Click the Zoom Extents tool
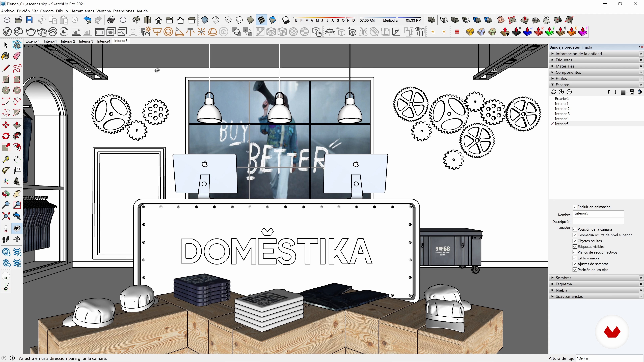Screen dimensions: 644x362 click(x=6, y=216)
